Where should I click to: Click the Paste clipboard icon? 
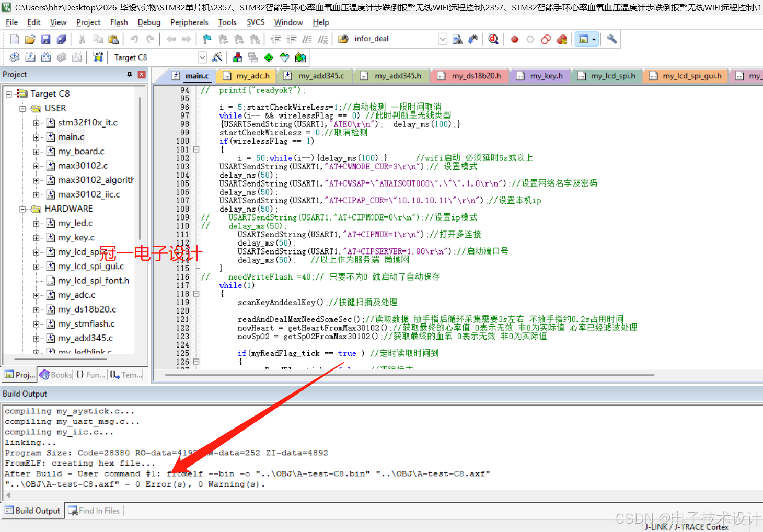(x=113, y=39)
